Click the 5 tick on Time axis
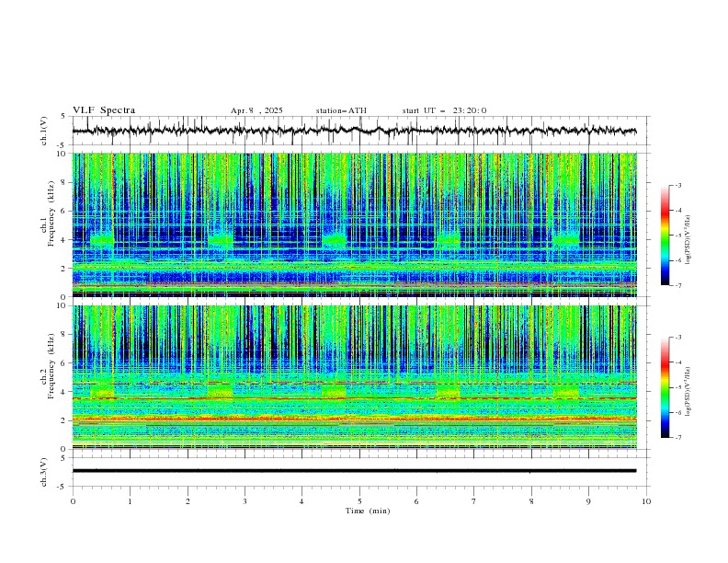The width and height of the screenshot is (728, 563). [359, 501]
